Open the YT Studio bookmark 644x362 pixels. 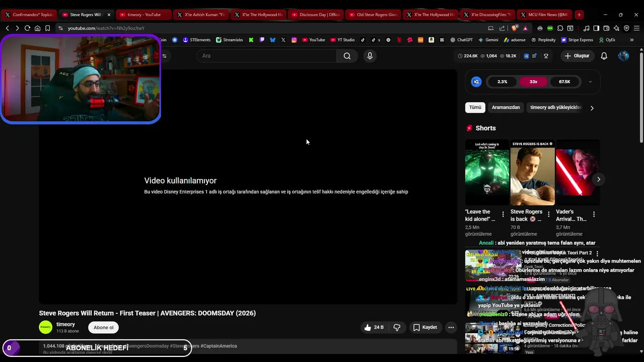pyautogui.click(x=342, y=40)
